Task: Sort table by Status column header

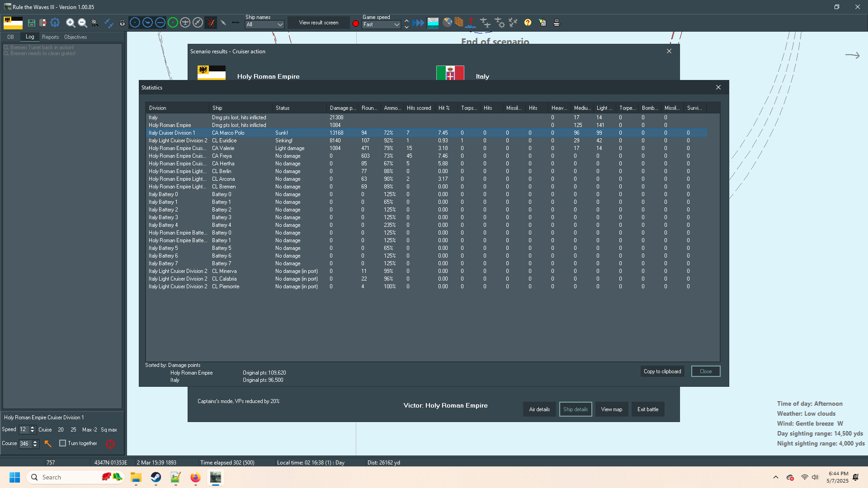Action: pos(300,108)
